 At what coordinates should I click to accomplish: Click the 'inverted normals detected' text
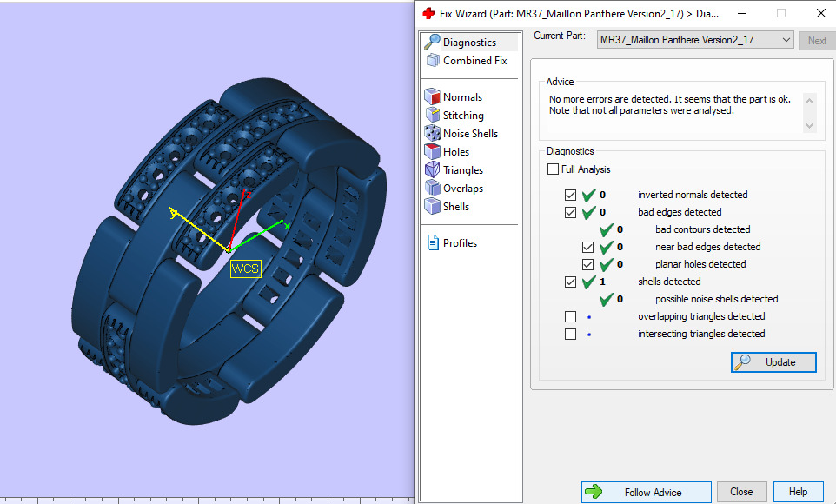(x=693, y=195)
